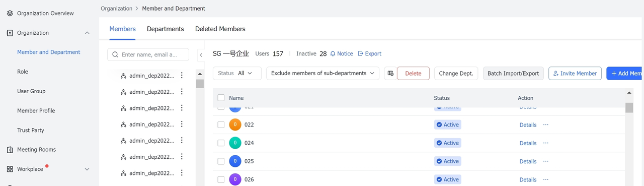644x186 pixels.
Task: Open Details for member 025
Action: pyautogui.click(x=528, y=161)
